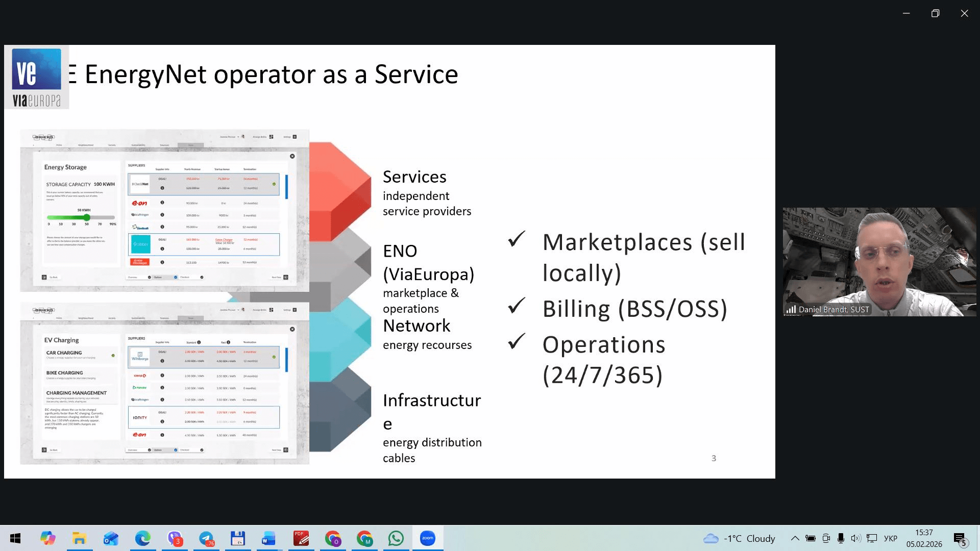Open WhatsApp from the taskbar
This screenshot has width=980, height=551.
click(396, 538)
